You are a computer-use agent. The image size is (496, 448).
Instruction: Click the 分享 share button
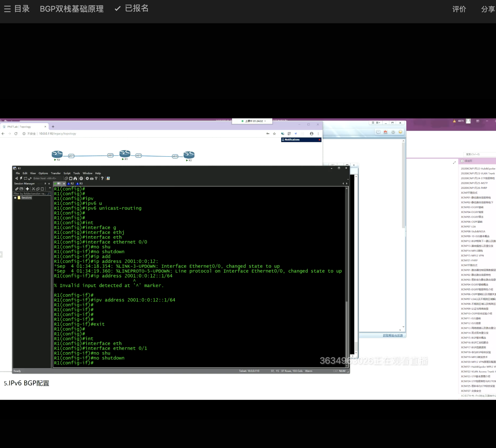(x=488, y=9)
